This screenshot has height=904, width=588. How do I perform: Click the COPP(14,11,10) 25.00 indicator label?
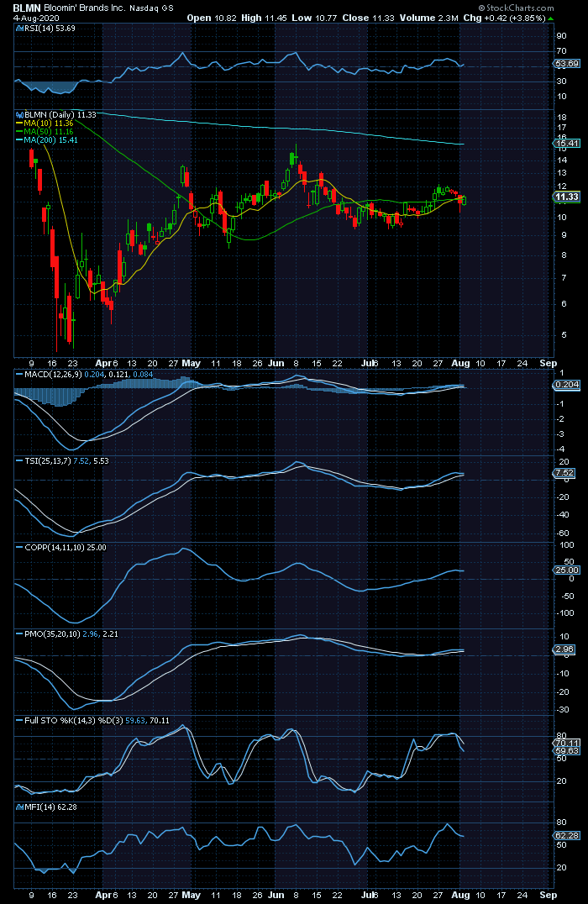tap(66, 548)
